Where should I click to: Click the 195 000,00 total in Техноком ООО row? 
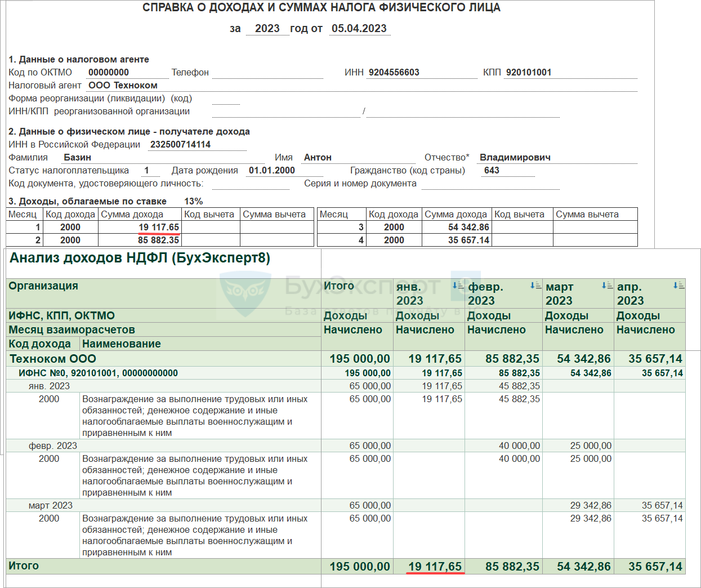pyautogui.click(x=360, y=359)
